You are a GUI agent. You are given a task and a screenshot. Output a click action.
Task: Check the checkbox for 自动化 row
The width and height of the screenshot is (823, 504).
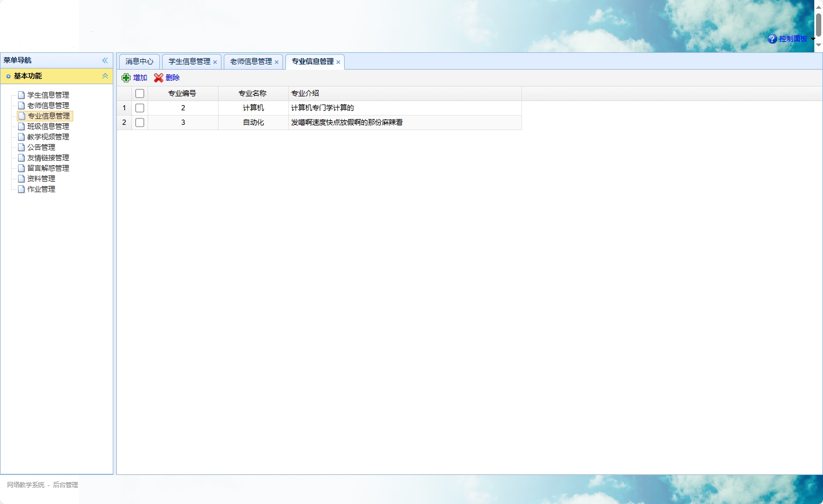[139, 123]
